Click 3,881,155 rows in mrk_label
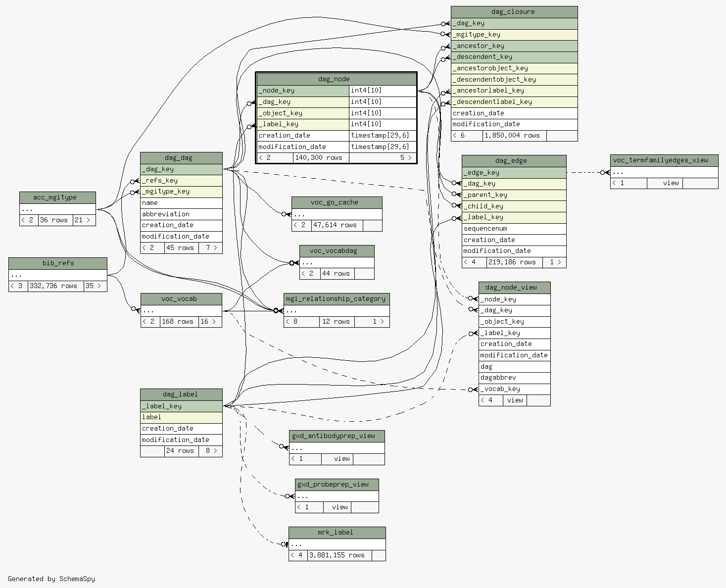Screen dimensions: 726x588 click(x=339, y=555)
